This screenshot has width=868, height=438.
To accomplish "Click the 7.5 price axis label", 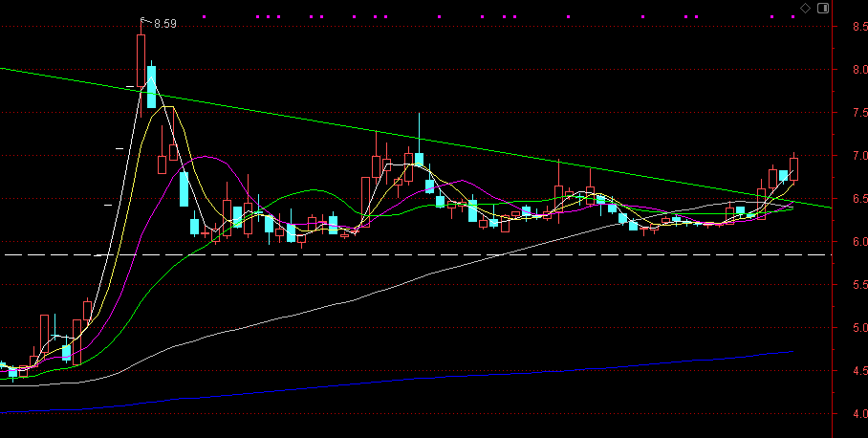I will [x=859, y=113].
